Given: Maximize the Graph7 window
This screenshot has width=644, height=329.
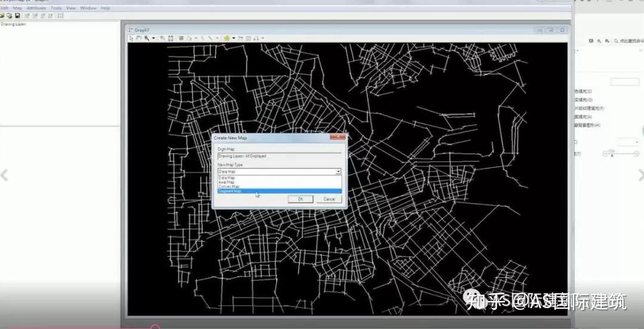Looking at the screenshot, I should [551, 30].
